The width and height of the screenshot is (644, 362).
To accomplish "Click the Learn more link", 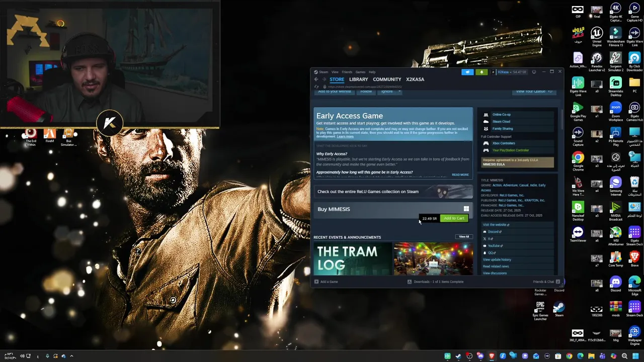I will tap(345, 137).
